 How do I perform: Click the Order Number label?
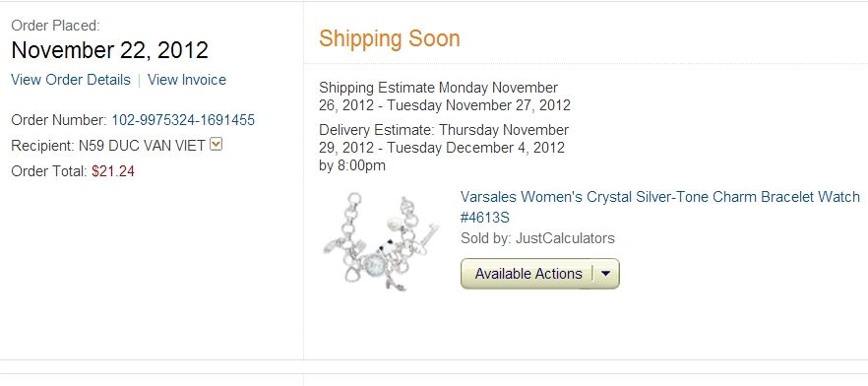[59, 120]
